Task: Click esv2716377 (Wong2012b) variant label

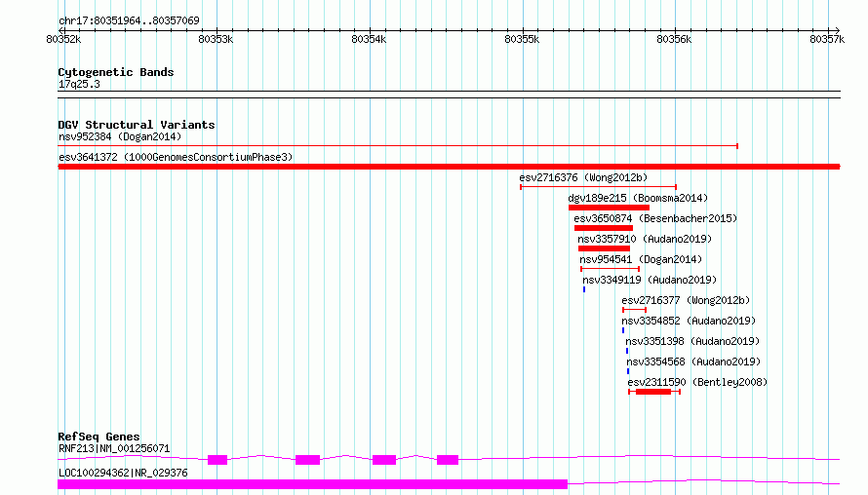Action: (686, 300)
